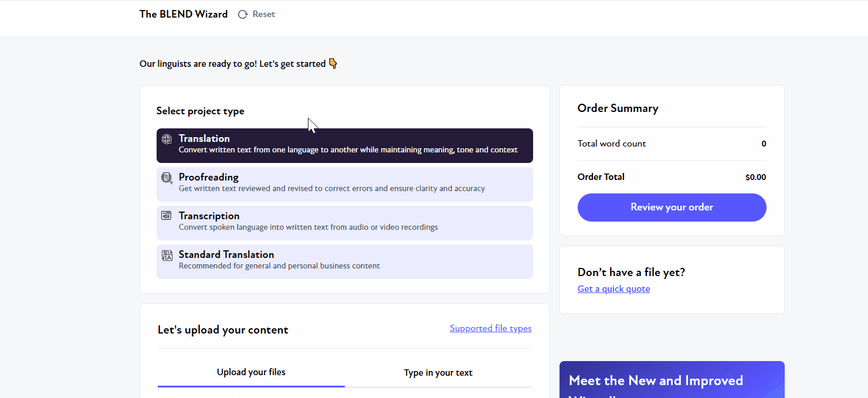This screenshot has width=868, height=398.
Task: Click the magnifier document icon beside Proofreading
Action: point(167,178)
